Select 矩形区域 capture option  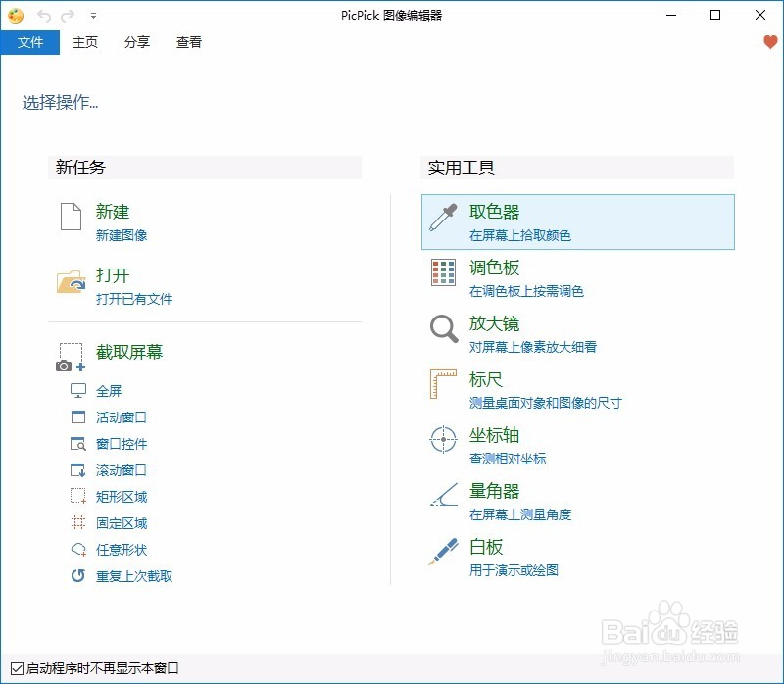pyautogui.click(x=122, y=497)
